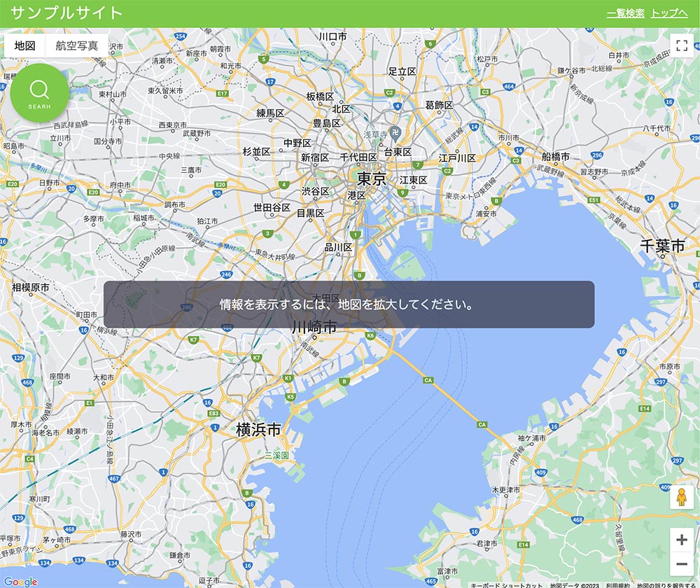Go to トップへ link
The height and width of the screenshot is (588, 700).
click(668, 13)
